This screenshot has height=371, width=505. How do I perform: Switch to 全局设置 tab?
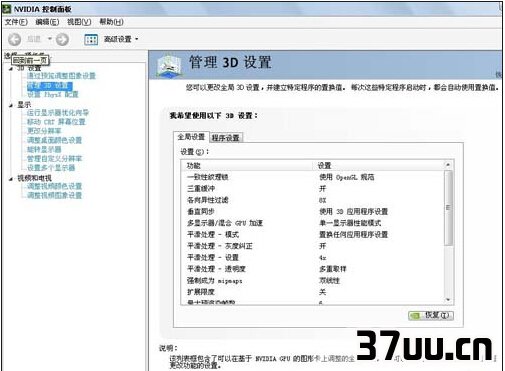(x=191, y=137)
